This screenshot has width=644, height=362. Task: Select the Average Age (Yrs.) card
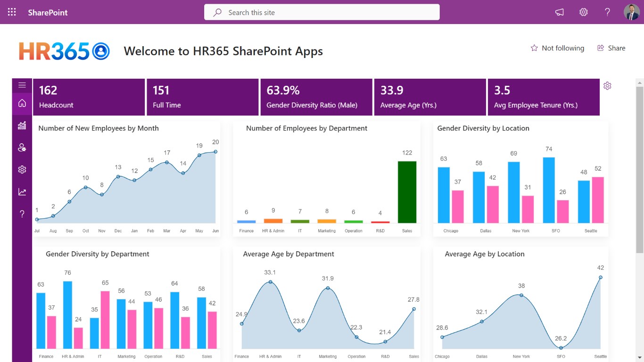(x=430, y=97)
